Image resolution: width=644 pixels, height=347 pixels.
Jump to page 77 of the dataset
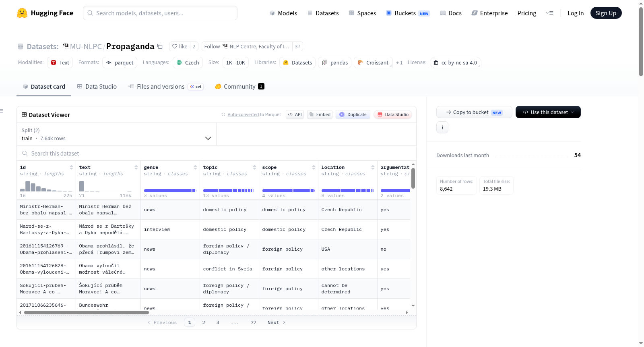[x=253, y=322]
